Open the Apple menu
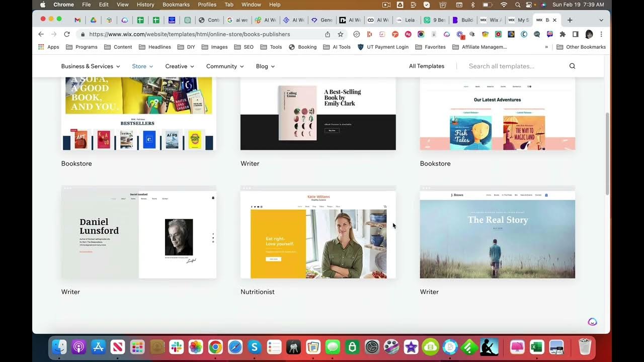 (x=43, y=5)
